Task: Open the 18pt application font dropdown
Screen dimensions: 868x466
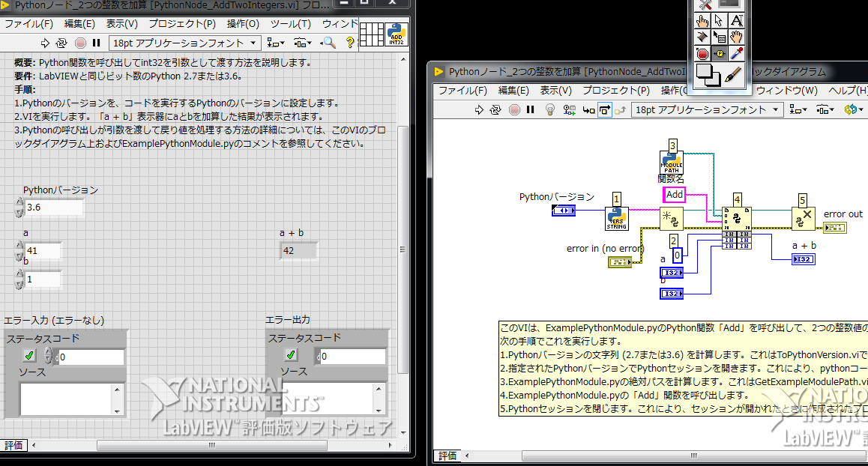Action: [x=776, y=109]
